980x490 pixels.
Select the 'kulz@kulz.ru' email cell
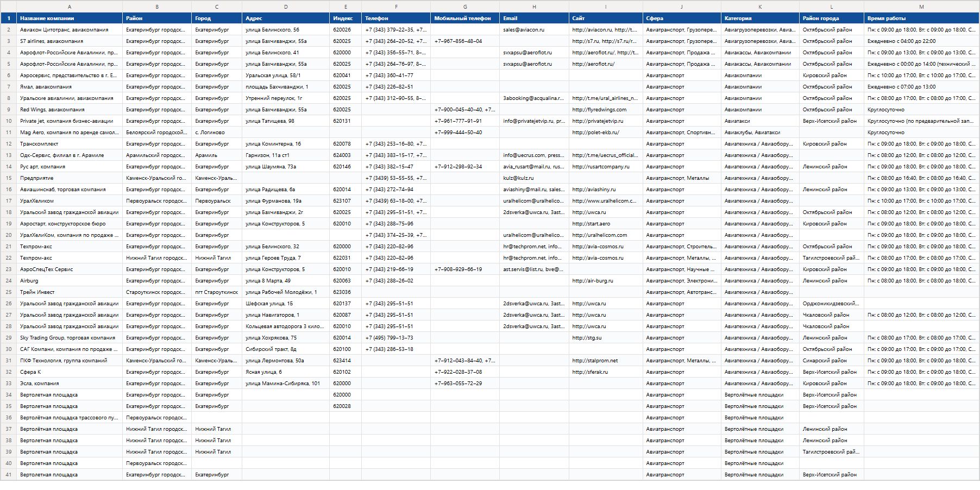[x=534, y=178]
